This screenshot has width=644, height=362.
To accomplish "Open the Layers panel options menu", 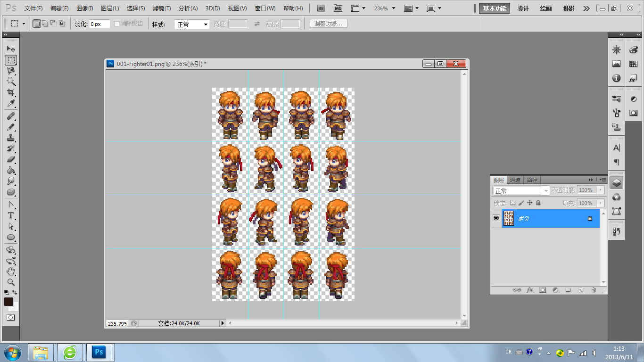I will click(602, 180).
